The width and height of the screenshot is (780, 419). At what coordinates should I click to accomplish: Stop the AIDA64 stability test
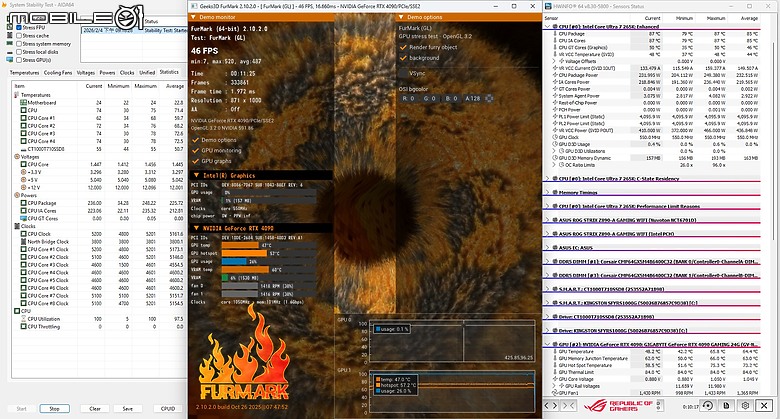[x=54, y=409]
